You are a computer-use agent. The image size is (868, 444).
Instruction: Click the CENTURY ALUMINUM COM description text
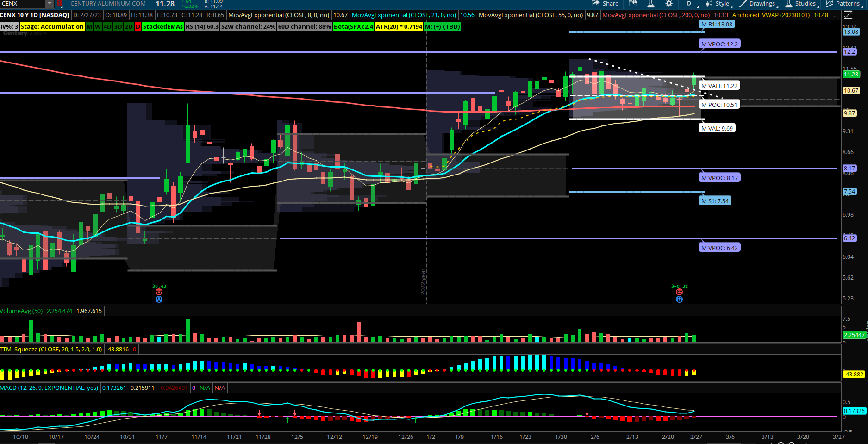coord(108,4)
